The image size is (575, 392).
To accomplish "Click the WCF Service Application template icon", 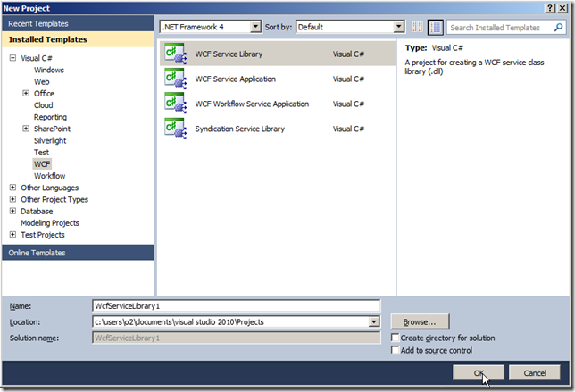I will pyautogui.click(x=175, y=79).
